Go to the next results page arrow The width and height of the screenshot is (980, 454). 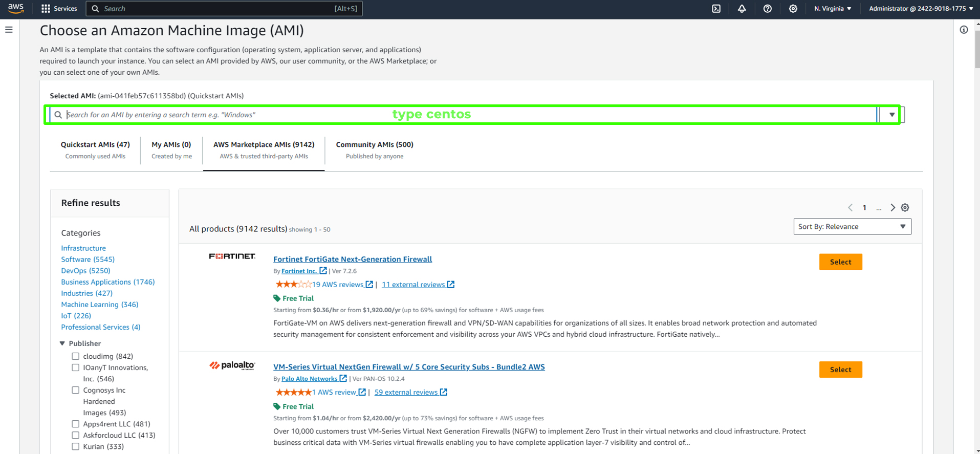pos(892,207)
